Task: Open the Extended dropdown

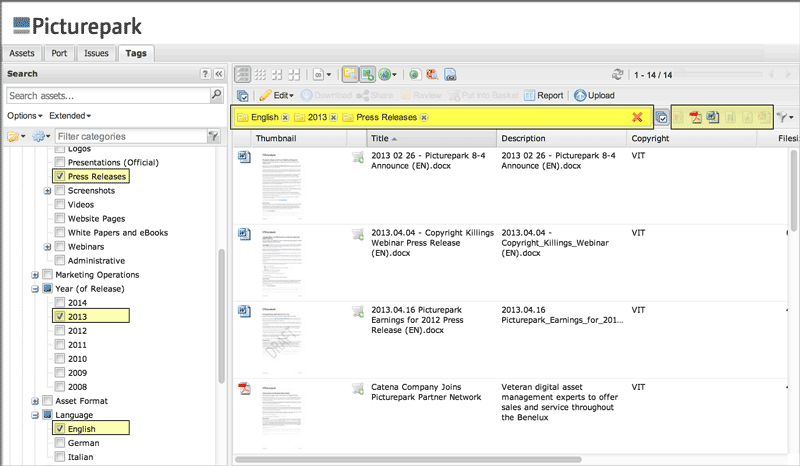Action: [x=70, y=116]
